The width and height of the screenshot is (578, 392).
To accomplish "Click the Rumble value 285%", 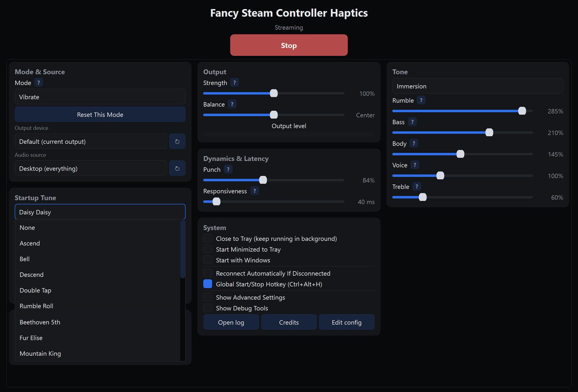I will [555, 111].
